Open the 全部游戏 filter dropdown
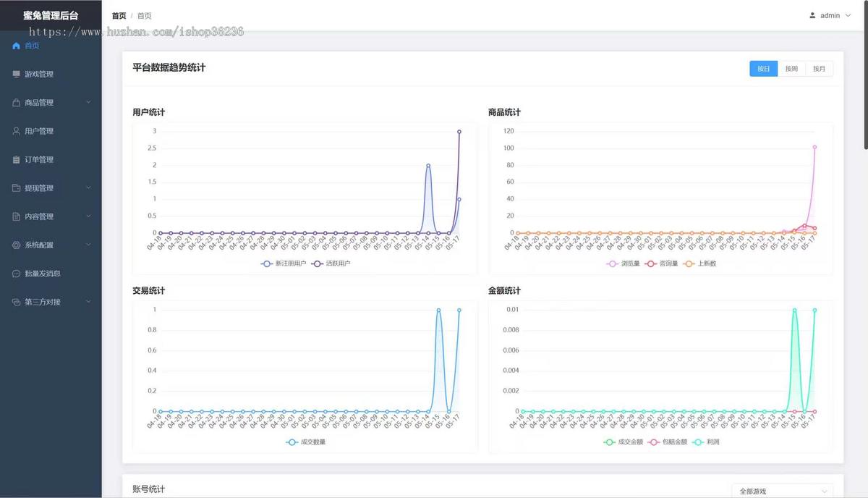This screenshot has height=498, width=868. pyautogui.click(x=782, y=491)
